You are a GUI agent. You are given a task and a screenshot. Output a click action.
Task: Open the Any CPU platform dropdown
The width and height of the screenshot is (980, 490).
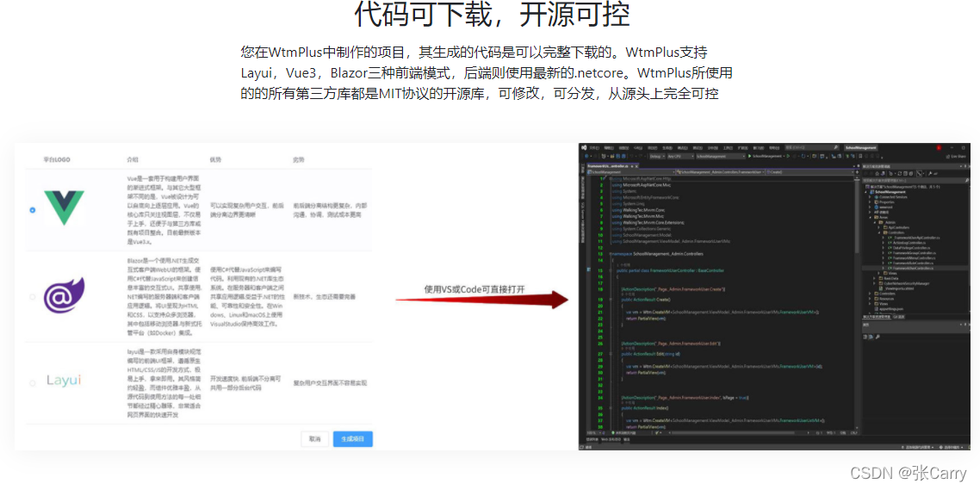(x=680, y=156)
